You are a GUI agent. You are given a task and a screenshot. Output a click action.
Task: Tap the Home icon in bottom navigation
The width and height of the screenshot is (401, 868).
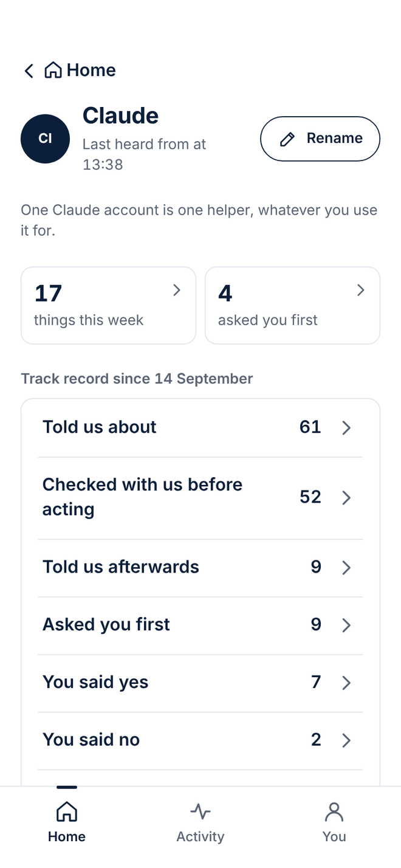[x=67, y=811]
